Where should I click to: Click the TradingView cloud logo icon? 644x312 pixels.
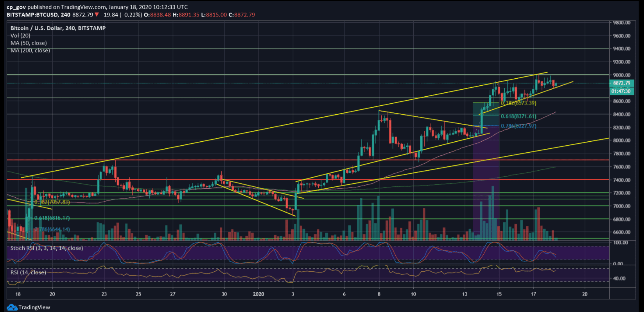tap(12, 307)
